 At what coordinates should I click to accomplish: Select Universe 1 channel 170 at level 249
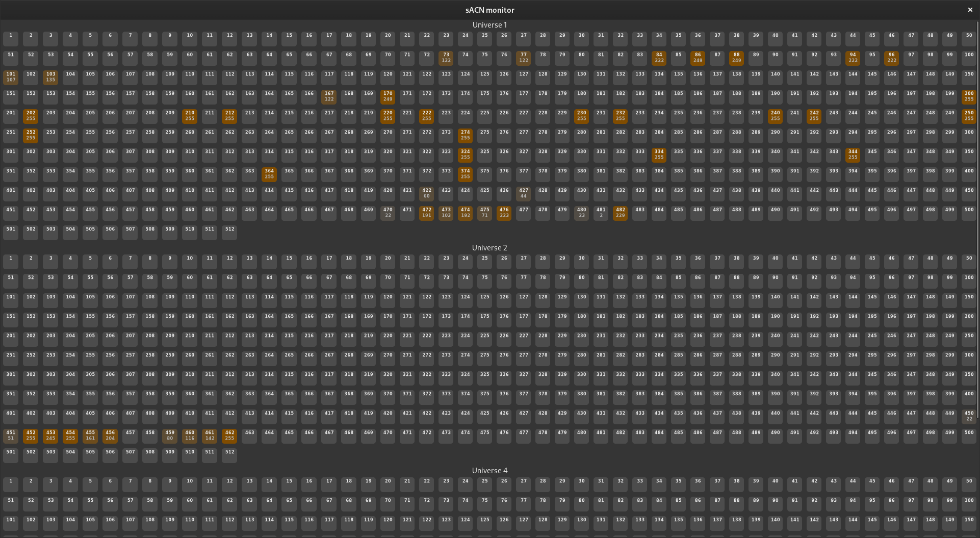[x=388, y=96]
